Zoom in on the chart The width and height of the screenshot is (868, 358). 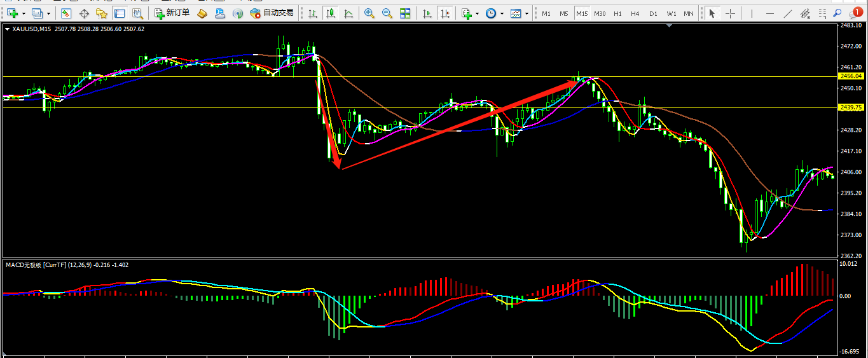click(x=369, y=13)
